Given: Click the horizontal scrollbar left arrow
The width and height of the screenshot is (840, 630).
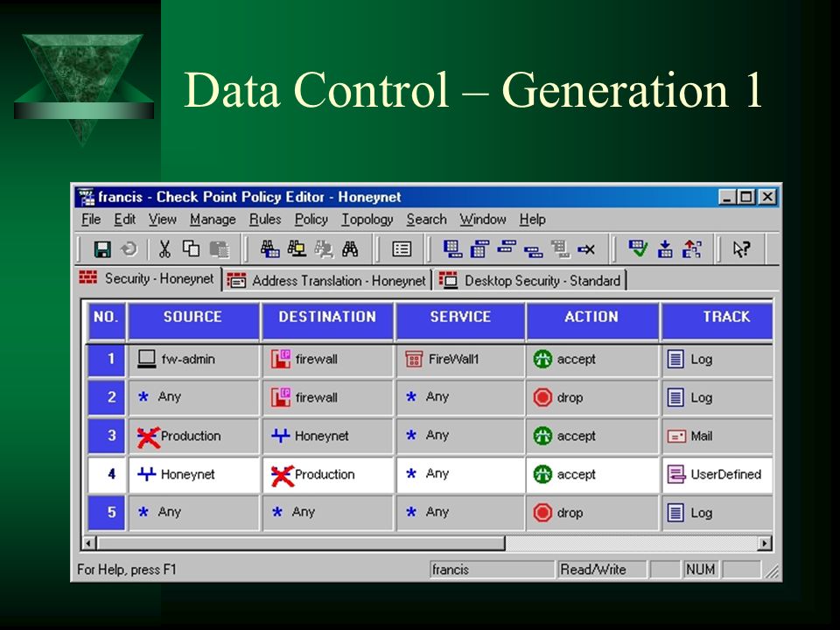Looking at the screenshot, I should (x=89, y=543).
